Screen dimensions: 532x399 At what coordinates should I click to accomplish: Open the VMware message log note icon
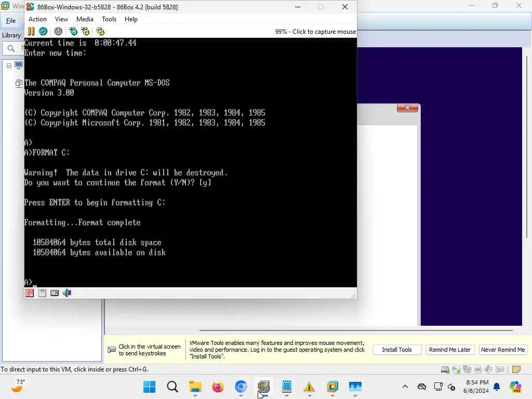pos(516,369)
